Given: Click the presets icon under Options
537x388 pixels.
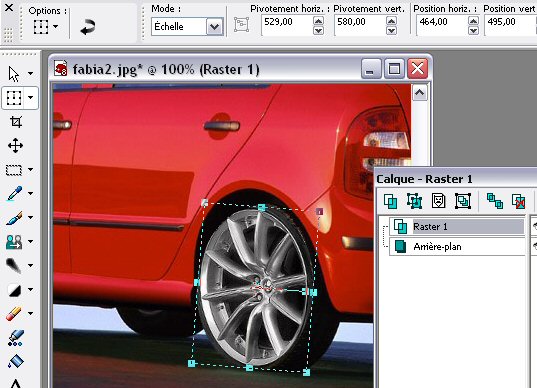Looking at the screenshot, I should pos(41,27).
